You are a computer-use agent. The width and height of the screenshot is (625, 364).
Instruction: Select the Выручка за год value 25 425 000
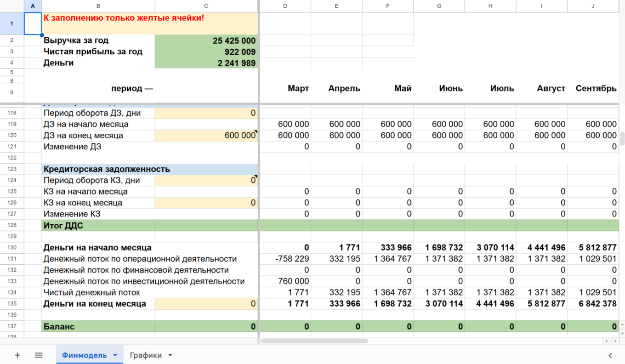(x=206, y=40)
